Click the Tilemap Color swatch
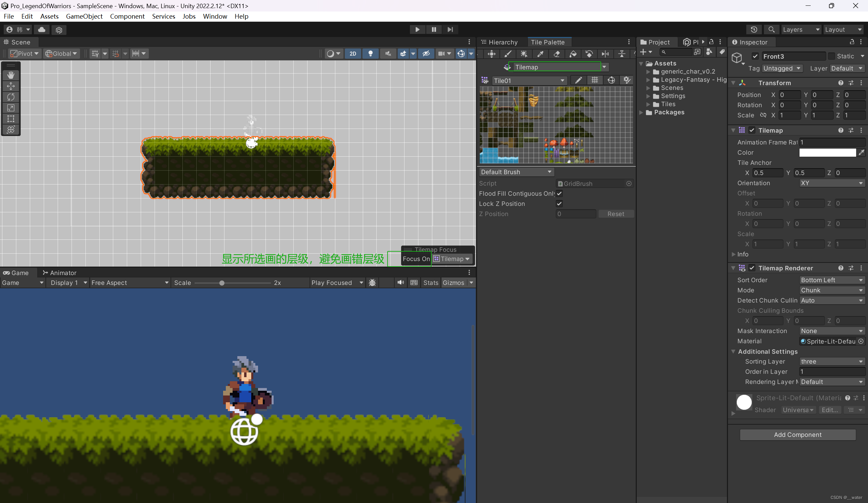868x503 pixels. [827, 153]
